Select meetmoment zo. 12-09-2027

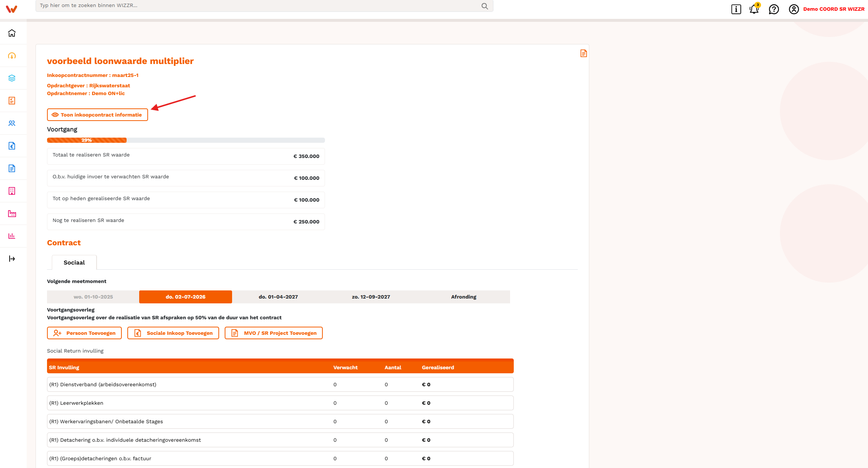(x=371, y=297)
